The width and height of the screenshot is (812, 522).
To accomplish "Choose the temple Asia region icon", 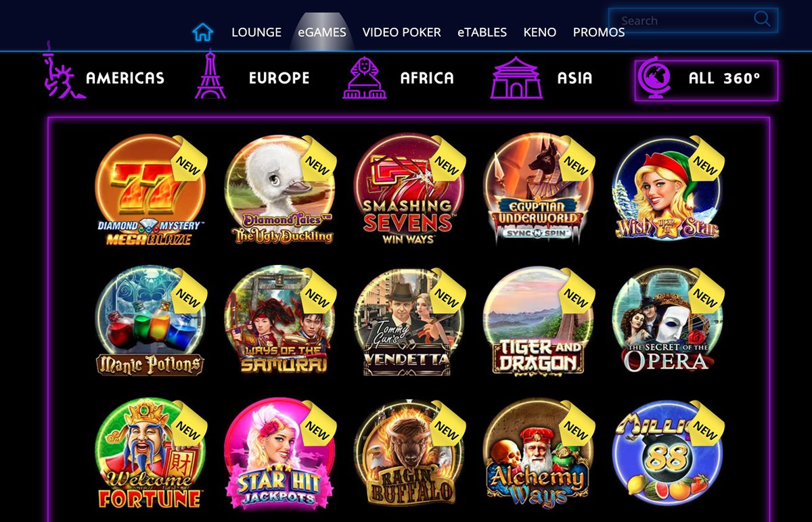I will pyautogui.click(x=517, y=78).
